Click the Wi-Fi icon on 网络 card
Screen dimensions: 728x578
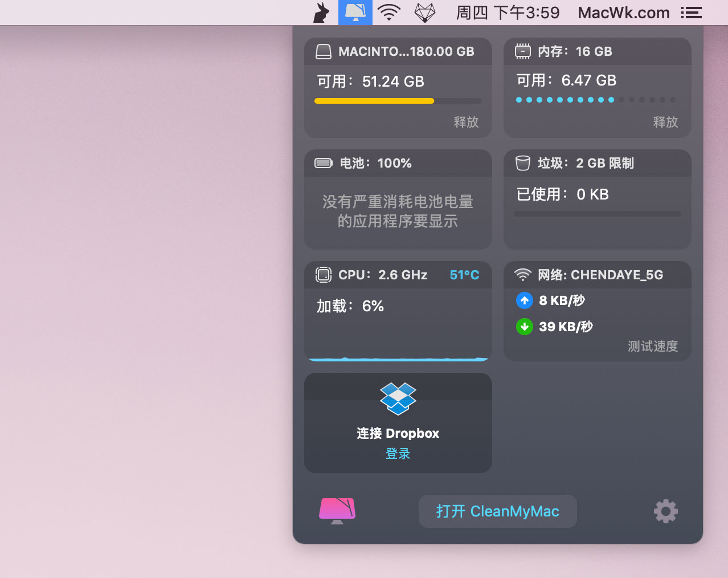(523, 275)
